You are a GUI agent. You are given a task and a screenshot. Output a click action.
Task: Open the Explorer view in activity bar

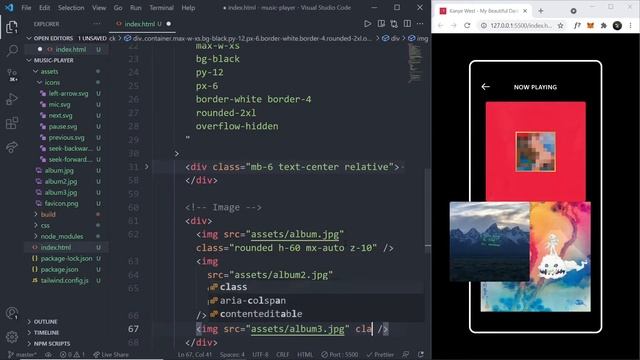(x=11, y=27)
